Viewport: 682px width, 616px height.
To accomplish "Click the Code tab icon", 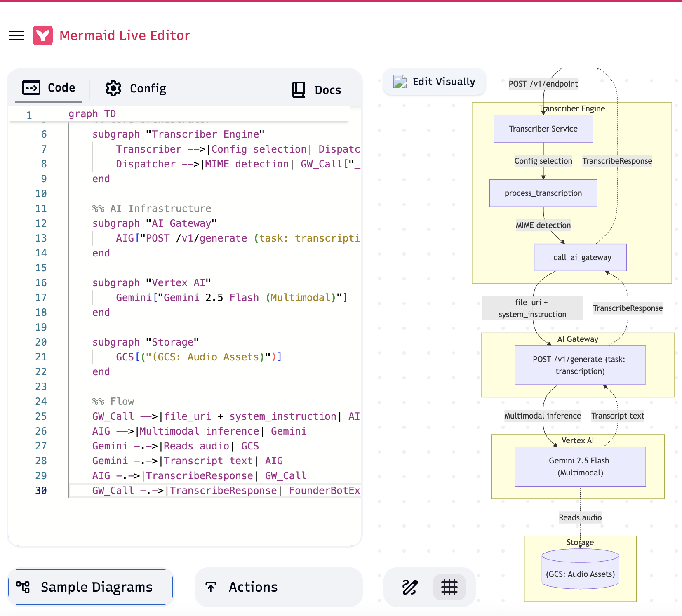I will click(x=31, y=87).
